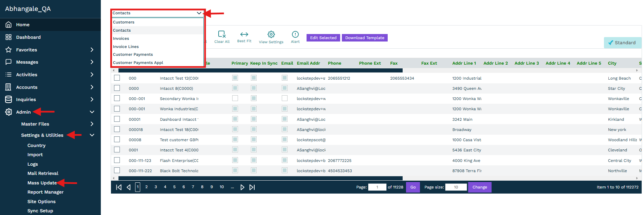Expand the Master Files submenu
Viewport: 644px width, 215px height.
[92, 124]
